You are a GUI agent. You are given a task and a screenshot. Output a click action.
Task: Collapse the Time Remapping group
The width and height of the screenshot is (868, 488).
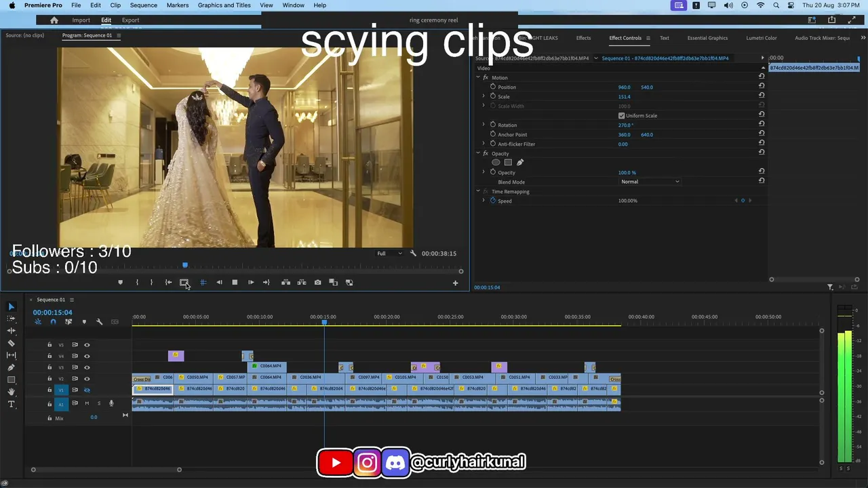[478, 191]
